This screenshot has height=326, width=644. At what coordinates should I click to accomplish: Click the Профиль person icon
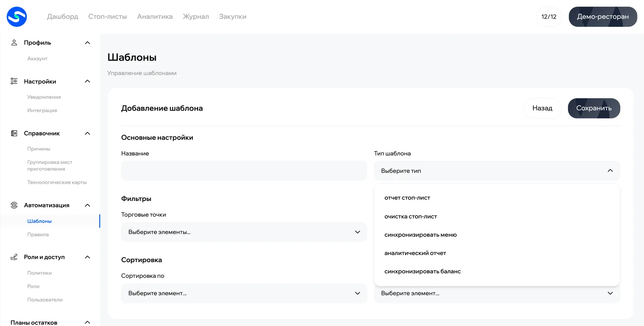(14, 43)
